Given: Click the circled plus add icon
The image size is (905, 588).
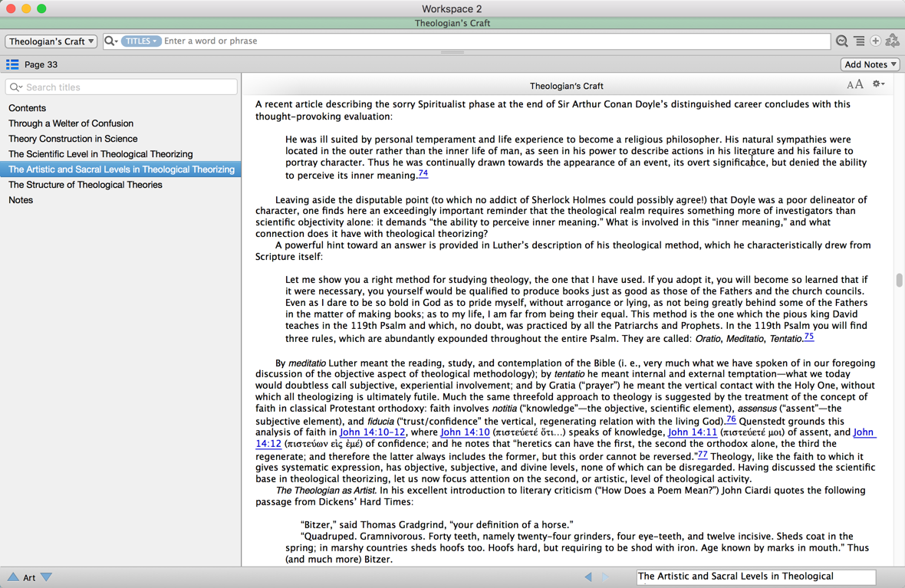Looking at the screenshot, I should tap(876, 41).
